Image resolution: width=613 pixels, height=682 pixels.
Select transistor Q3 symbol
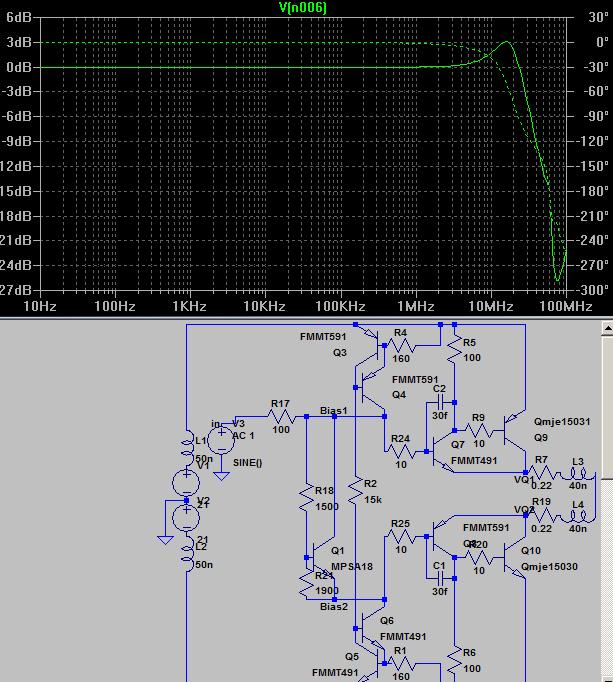[370, 346]
